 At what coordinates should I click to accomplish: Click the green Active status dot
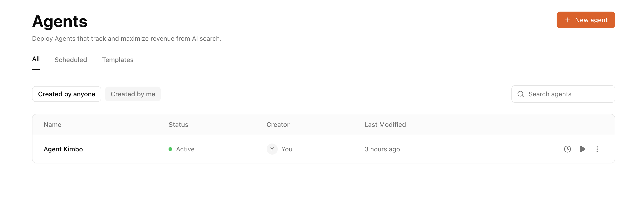coord(170,149)
